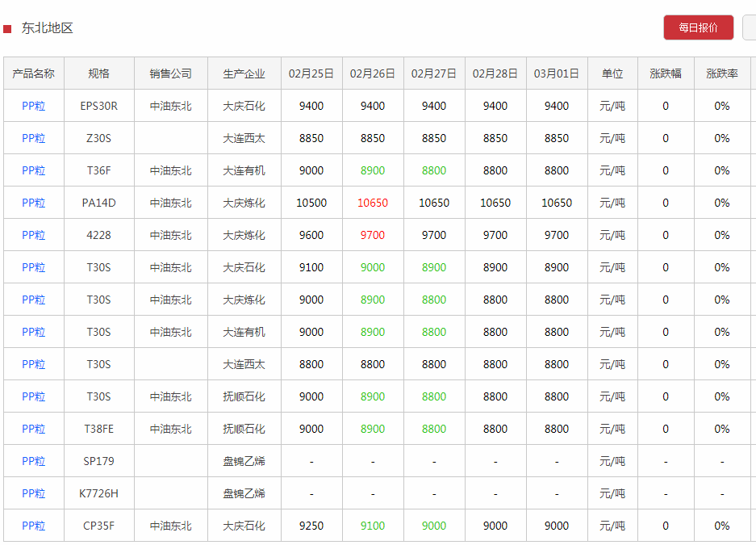
Task: Open PP粒 link in SP179 row
Action: [x=33, y=461]
